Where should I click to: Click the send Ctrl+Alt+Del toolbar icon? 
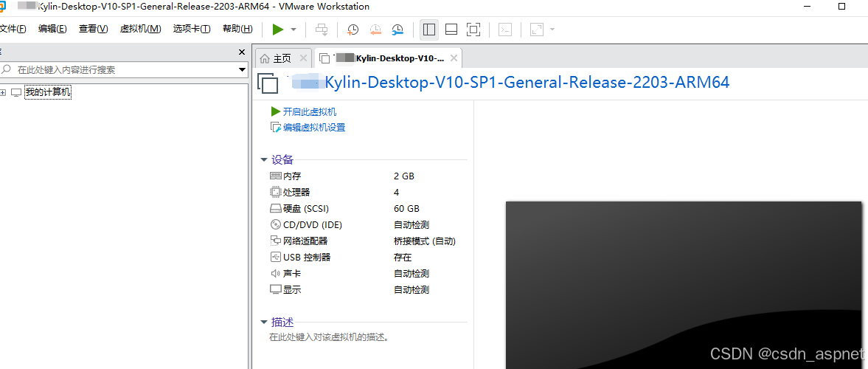pos(322,30)
